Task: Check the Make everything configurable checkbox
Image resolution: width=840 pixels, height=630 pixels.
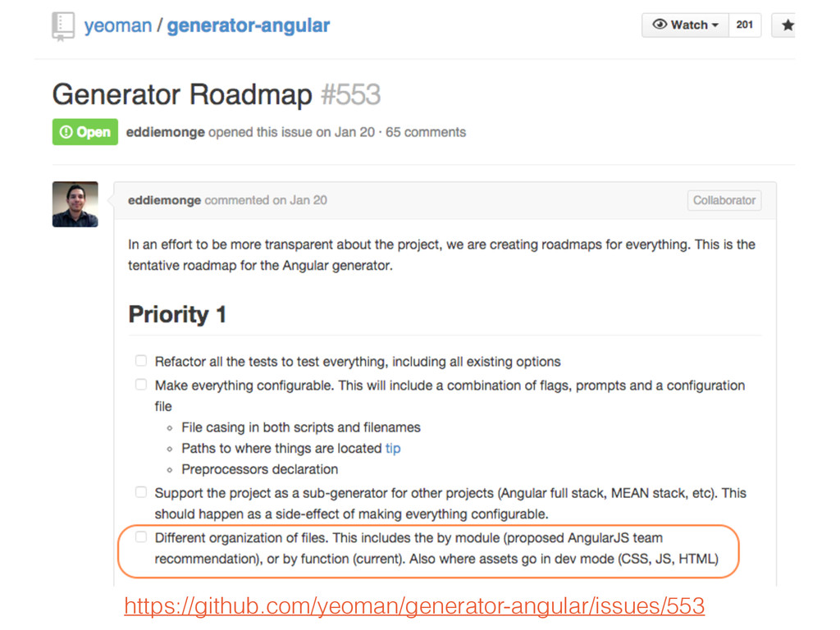Action: [x=141, y=384]
